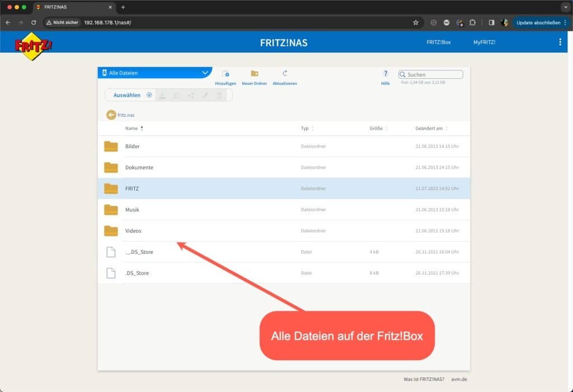Image resolution: width=573 pixels, height=392 pixels.
Task: Select the share icon in the action bar
Action: (x=191, y=95)
